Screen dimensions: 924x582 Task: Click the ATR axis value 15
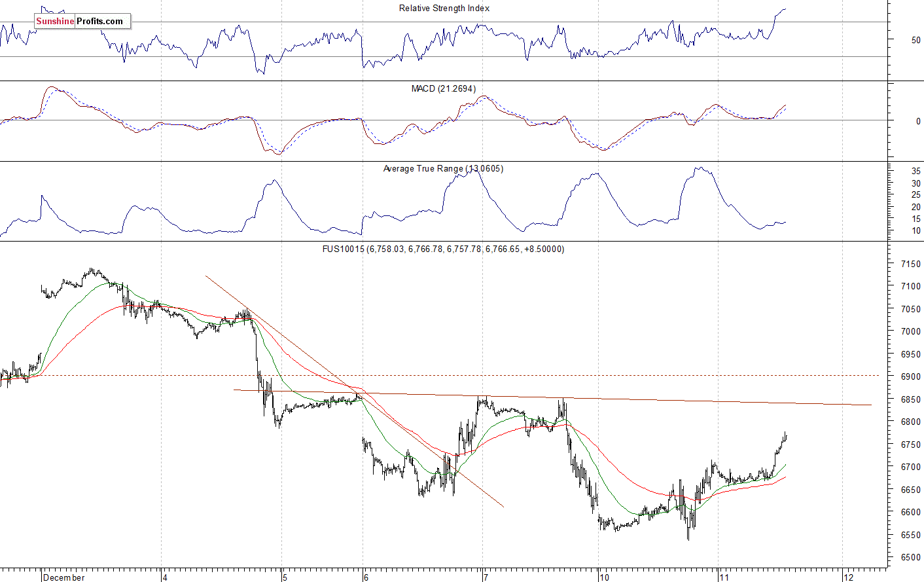click(x=915, y=219)
